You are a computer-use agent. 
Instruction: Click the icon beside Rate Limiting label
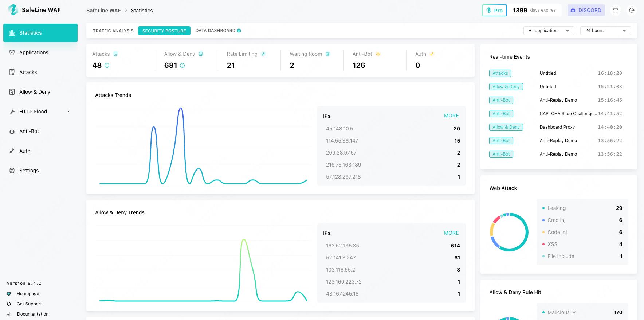[x=263, y=54]
